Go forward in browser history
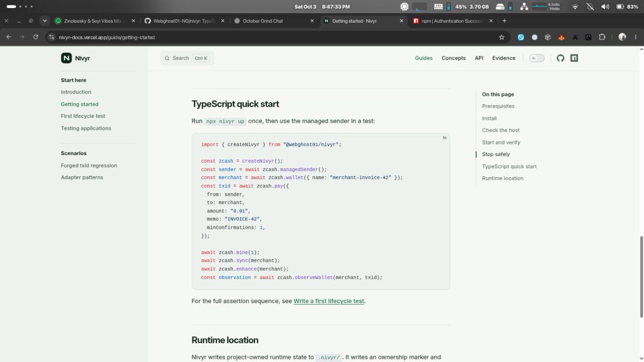This screenshot has width=644, height=362. 22,37
